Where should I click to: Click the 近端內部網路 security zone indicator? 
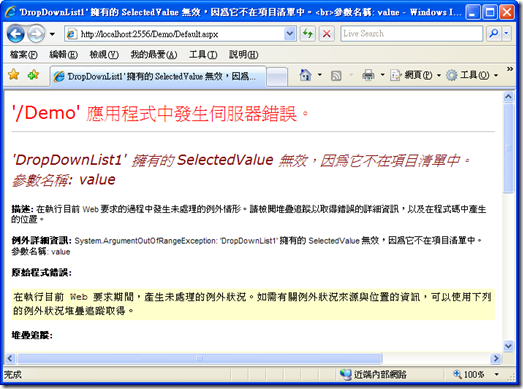pos(373,374)
